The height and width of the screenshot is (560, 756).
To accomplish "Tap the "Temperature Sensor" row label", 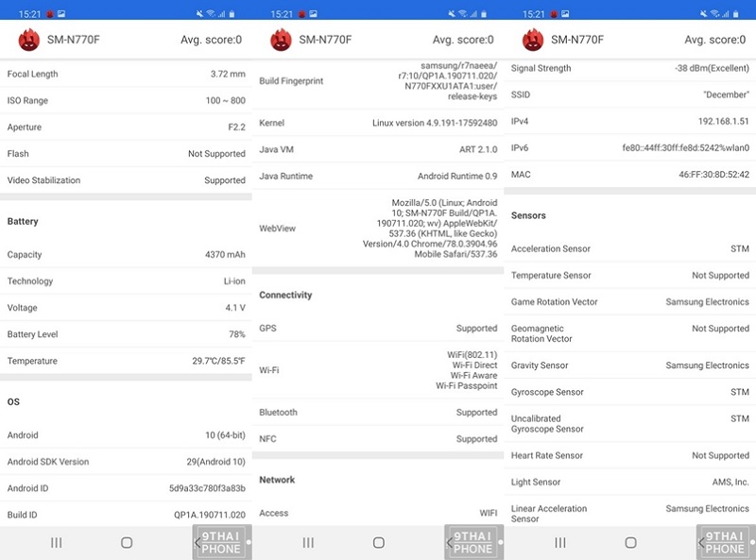I will tap(551, 275).
